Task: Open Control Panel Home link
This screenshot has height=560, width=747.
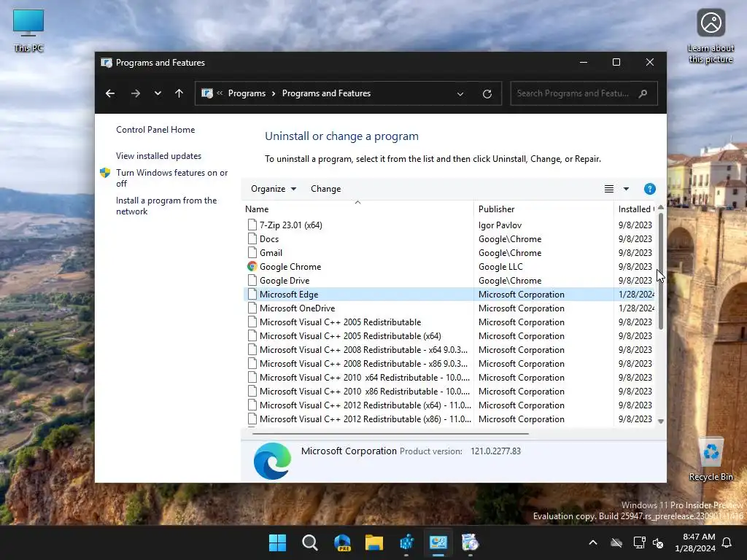Action: (x=155, y=130)
